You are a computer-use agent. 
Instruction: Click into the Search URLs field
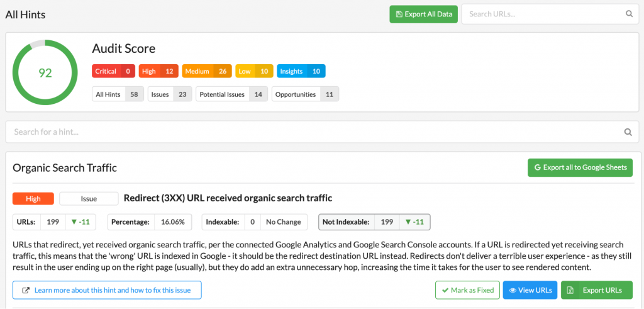(x=544, y=14)
